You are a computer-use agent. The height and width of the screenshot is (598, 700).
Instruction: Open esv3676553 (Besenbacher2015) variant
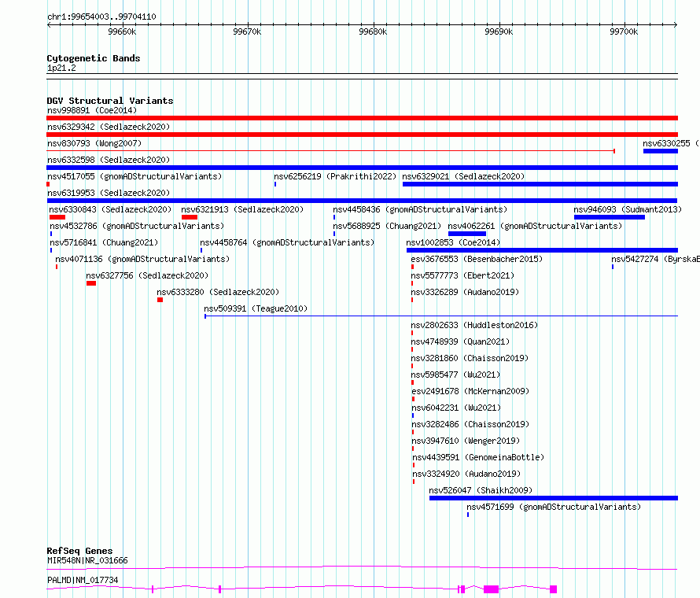point(477,259)
